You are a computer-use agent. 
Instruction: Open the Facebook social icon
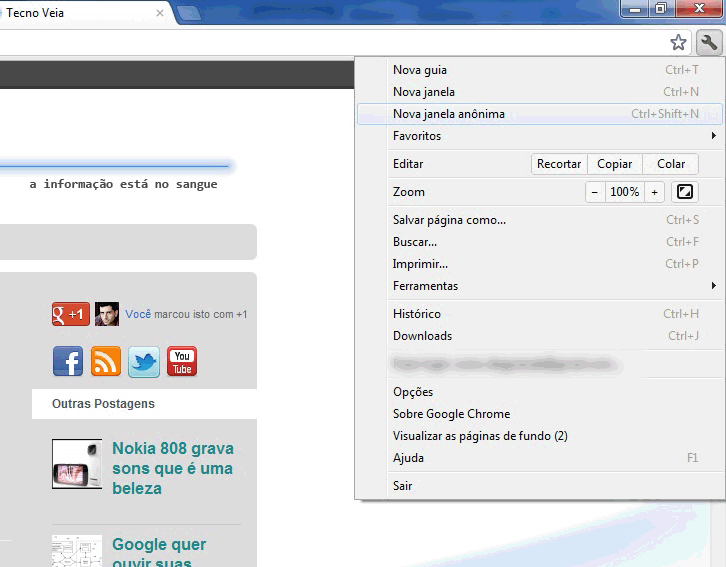[68, 361]
